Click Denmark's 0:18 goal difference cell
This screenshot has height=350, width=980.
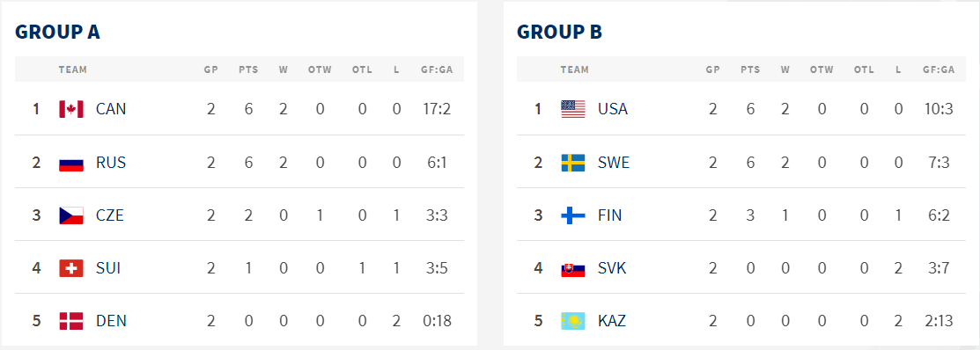pyautogui.click(x=437, y=321)
